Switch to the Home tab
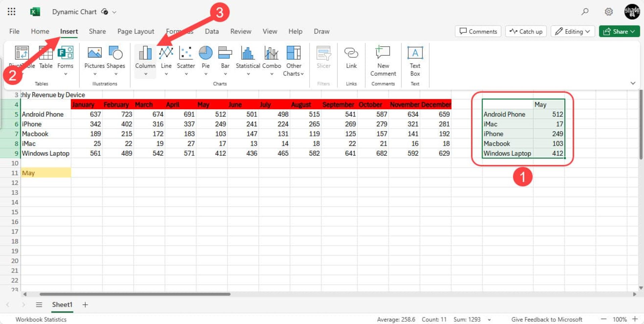Screen dimensions: 644x324 (40, 31)
